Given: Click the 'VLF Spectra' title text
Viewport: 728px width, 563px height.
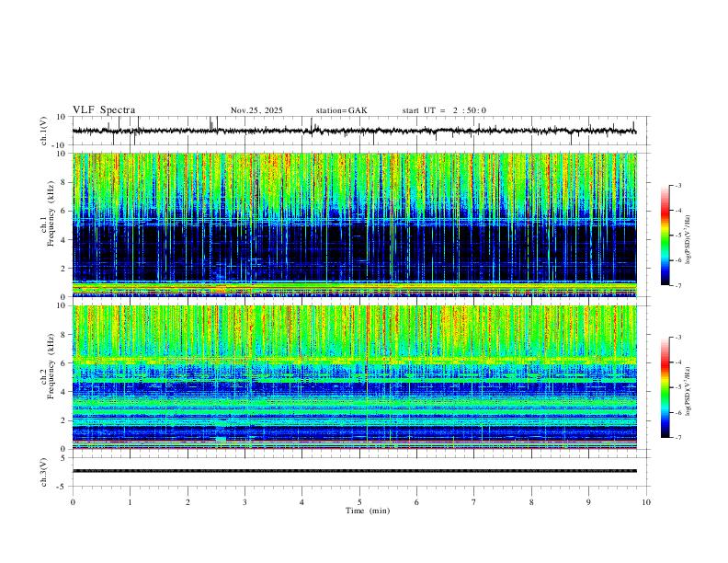Looking at the screenshot, I should (104, 110).
